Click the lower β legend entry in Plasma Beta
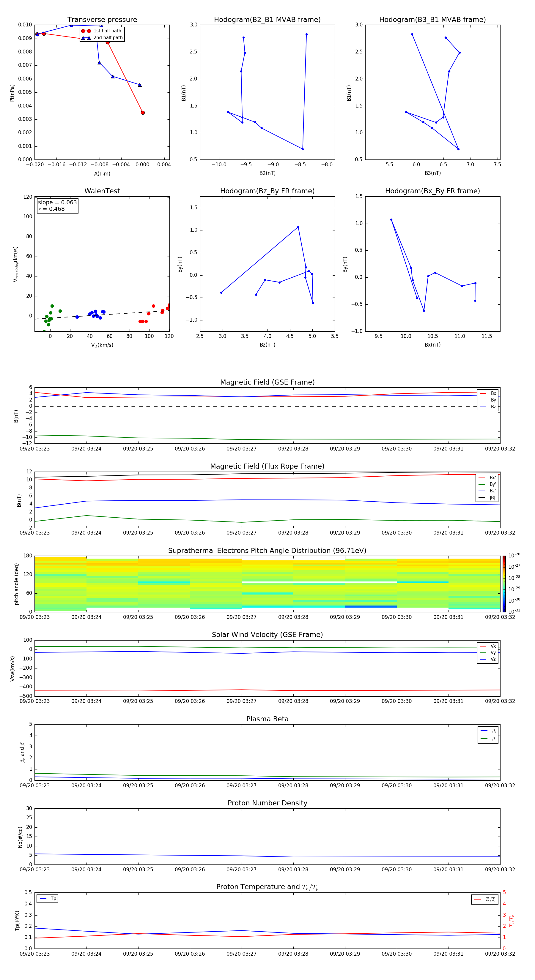This screenshot has height=980, width=535. click(x=488, y=739)
